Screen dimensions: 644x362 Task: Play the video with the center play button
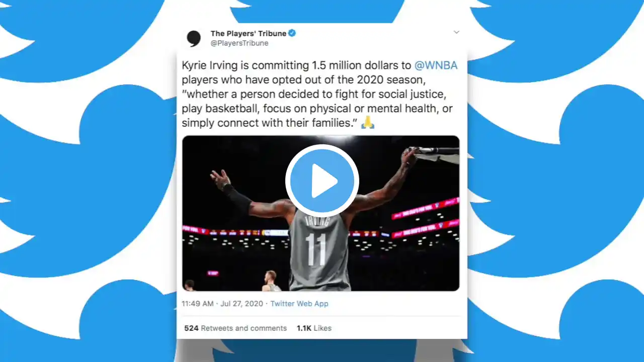322,181
